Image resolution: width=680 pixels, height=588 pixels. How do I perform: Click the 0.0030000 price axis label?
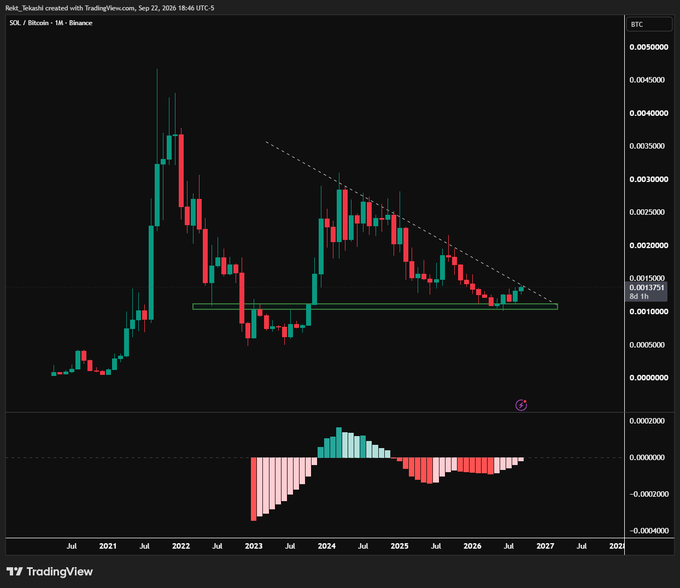(x=649, y=179)
